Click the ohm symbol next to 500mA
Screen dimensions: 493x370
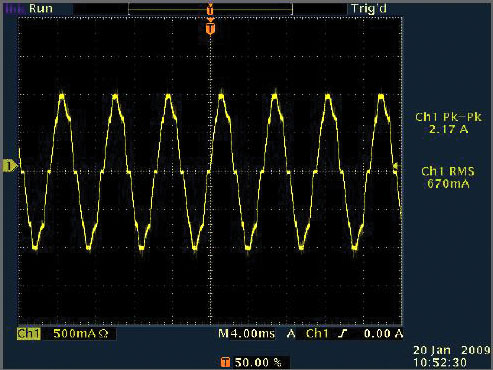click(103, 333)
